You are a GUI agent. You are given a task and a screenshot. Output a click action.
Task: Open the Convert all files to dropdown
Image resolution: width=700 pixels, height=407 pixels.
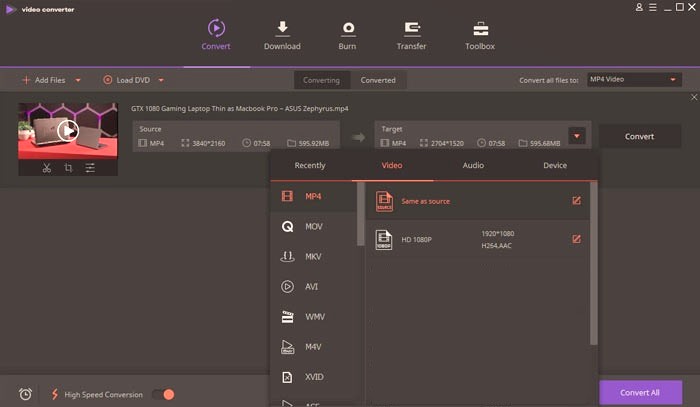point(634,79)
